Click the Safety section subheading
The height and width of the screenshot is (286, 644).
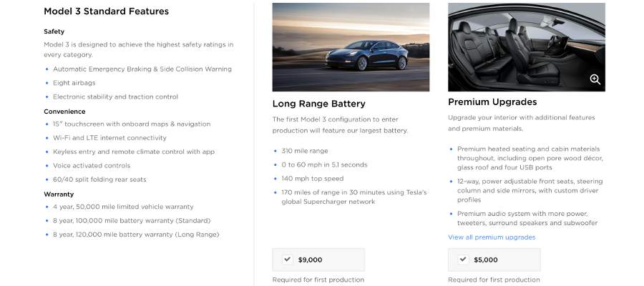pos(54,31)
